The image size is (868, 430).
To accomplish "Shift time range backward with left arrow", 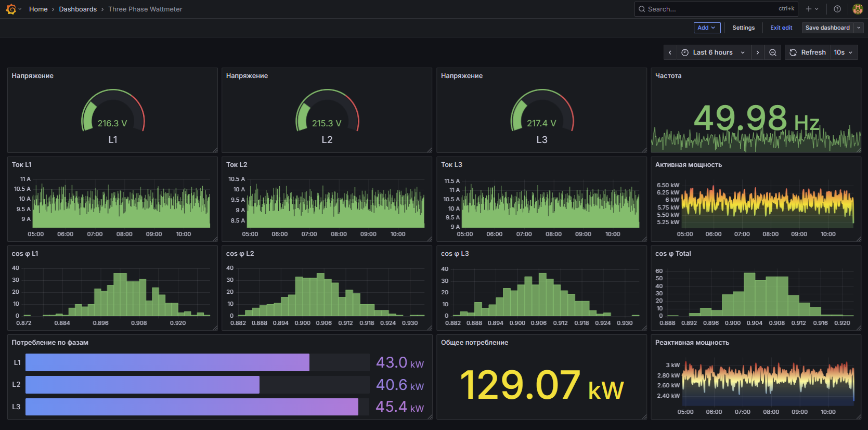I will (670, 53).
